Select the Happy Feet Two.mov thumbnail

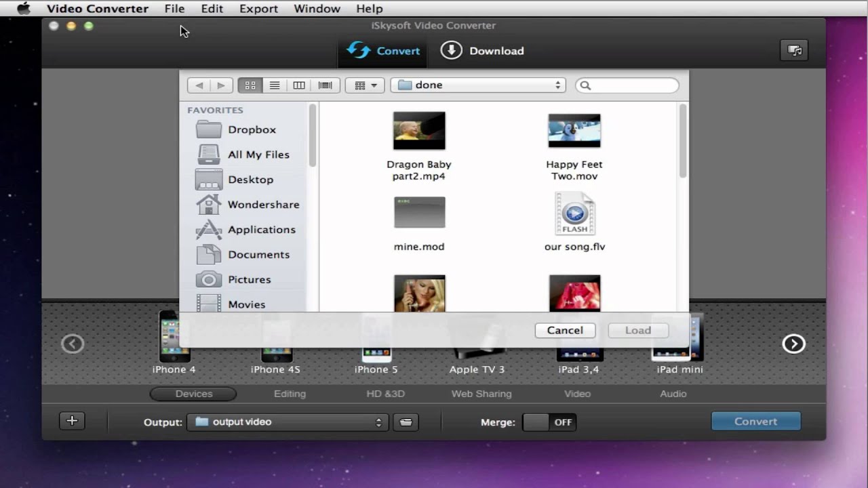tap(574, 131)
